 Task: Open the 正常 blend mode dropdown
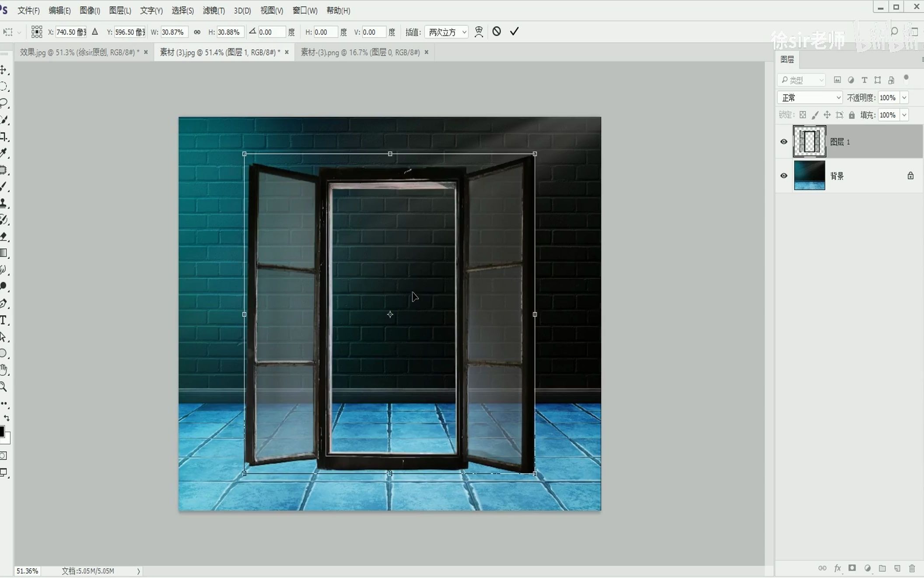(810, 98)
